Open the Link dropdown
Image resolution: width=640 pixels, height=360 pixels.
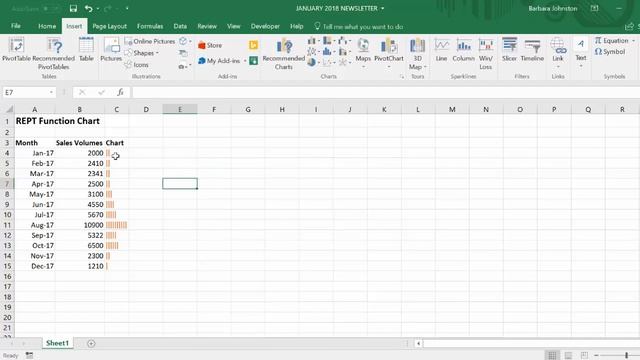point(558,67)
